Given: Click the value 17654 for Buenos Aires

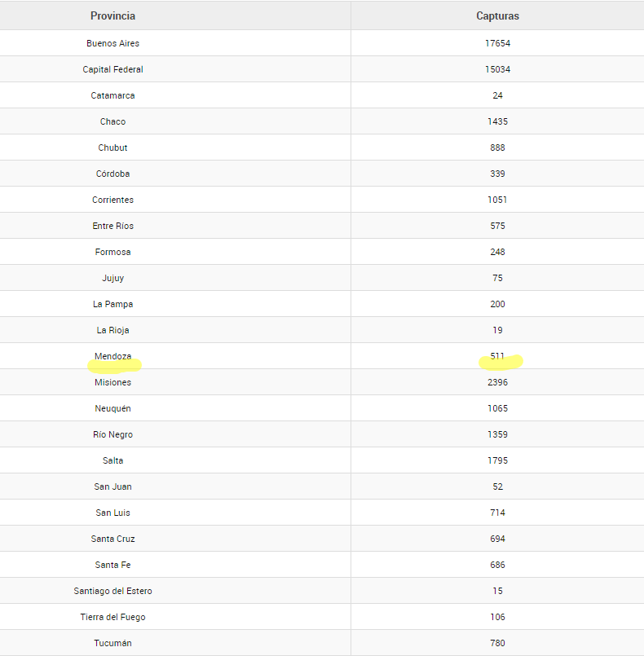Looking at the screenshot, I should (x=497, y=43).
